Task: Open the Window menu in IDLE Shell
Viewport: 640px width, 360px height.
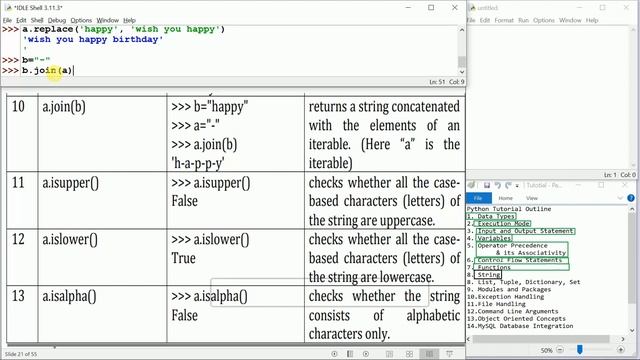Action: pos(107,20)
